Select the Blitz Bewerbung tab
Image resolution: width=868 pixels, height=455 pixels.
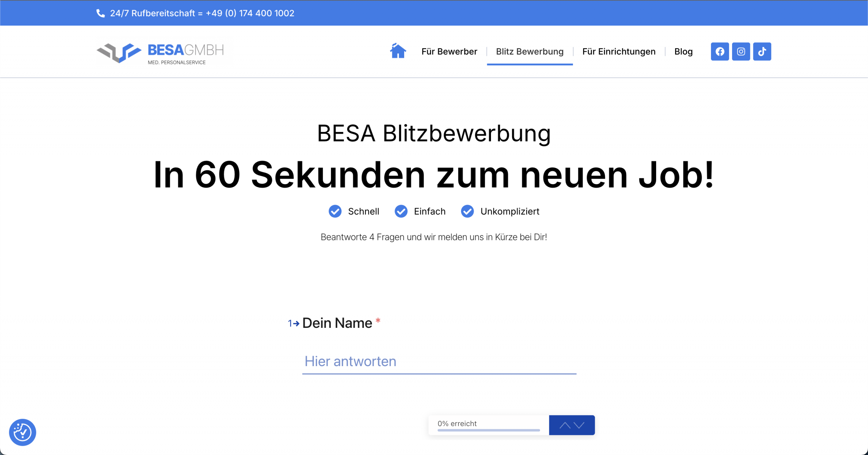click(530, 52)
